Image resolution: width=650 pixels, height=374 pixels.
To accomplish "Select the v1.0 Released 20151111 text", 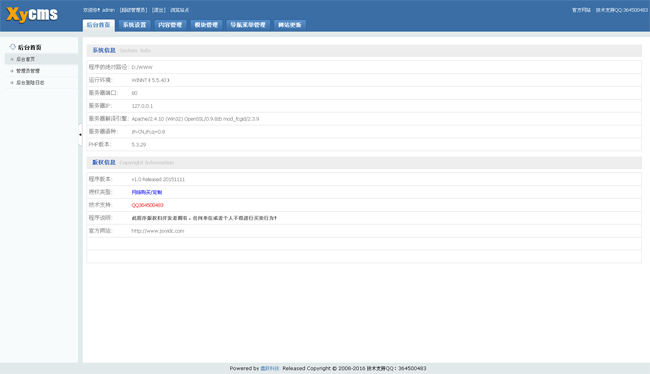I will coord(158,180).
